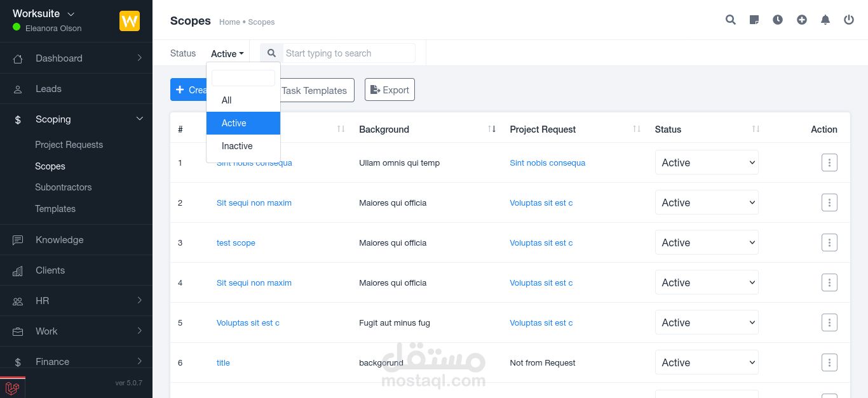Select Active in status dropdown list
The image size is (868, 398).
[x=243, y=123]
